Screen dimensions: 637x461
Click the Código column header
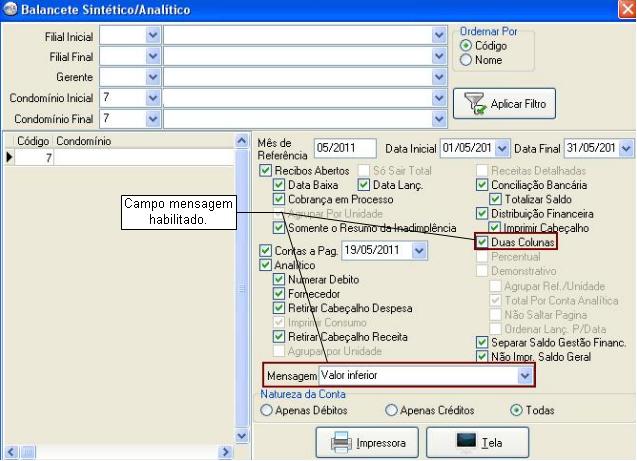33,142
